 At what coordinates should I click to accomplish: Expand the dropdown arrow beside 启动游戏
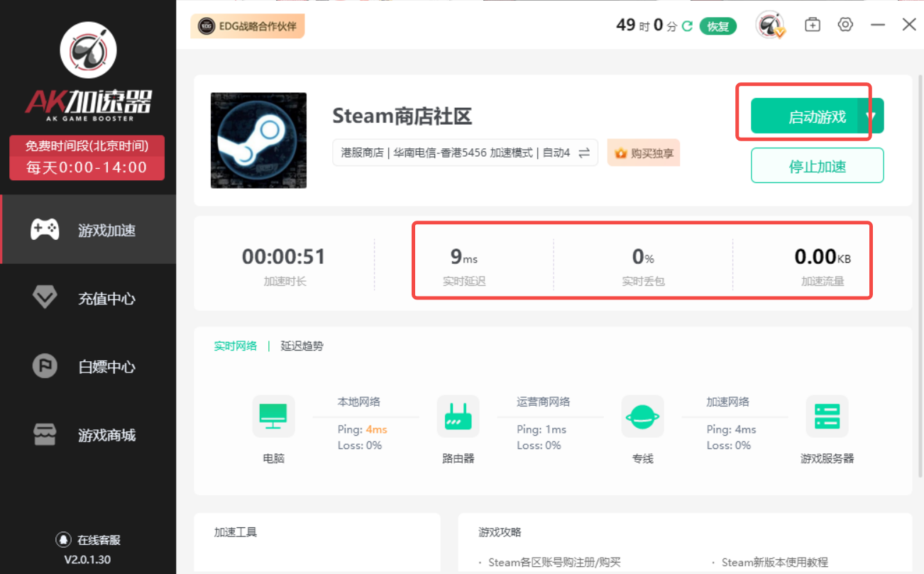pos(872,116)
